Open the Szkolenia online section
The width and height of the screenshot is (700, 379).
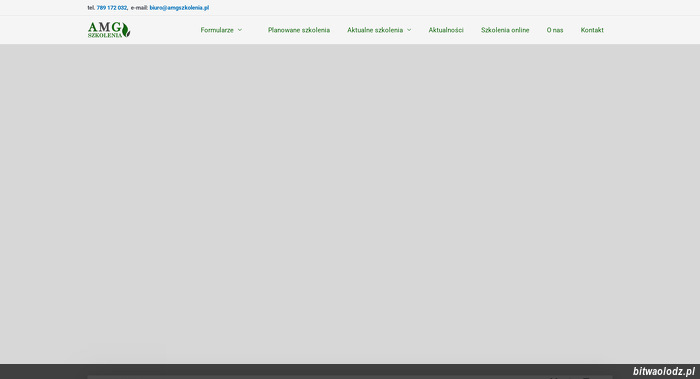point(505,30)
